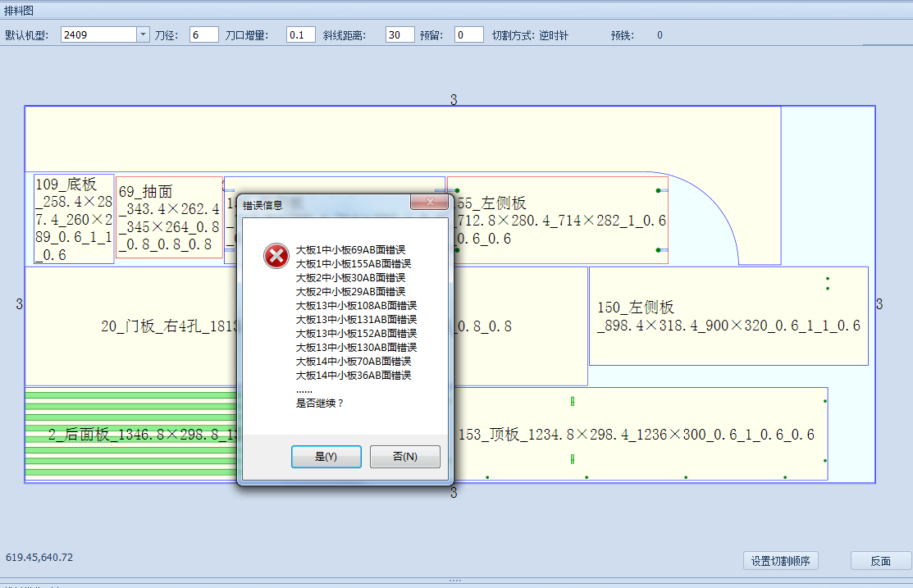Click error line 大板1中小板69AB面错误
Screen dimensions: 913x588
[350, 250]
